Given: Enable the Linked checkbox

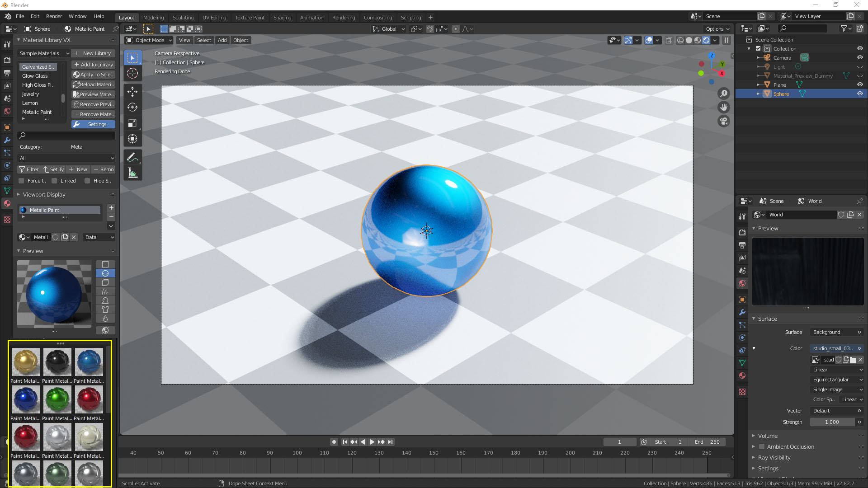Looking at the screenshot, I should (54, 181).
